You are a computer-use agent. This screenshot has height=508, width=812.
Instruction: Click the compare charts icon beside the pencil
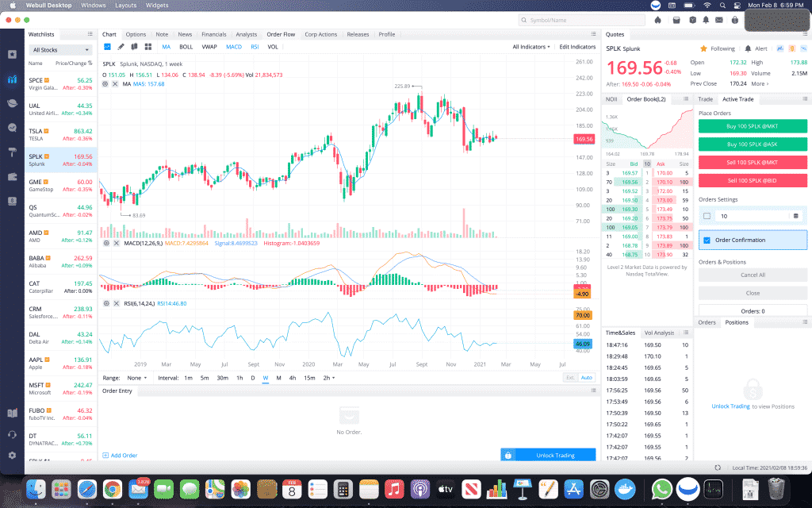[134, 47]
